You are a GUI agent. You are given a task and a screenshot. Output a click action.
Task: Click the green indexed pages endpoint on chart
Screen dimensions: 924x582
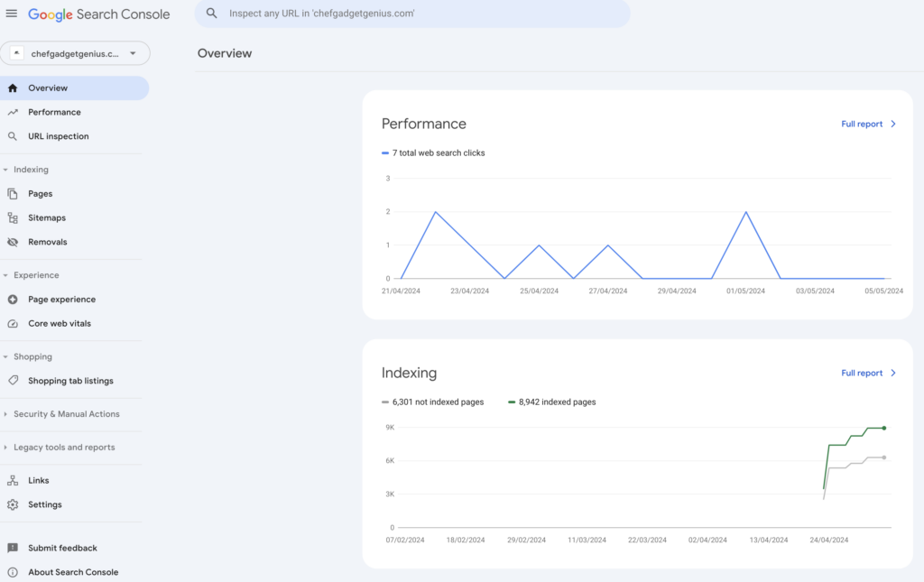coord(884,428)
